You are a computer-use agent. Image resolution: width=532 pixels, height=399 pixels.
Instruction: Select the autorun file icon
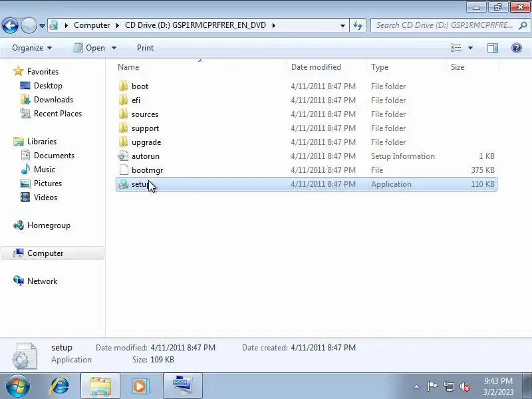pyautogui.click(x=123, y=156)
